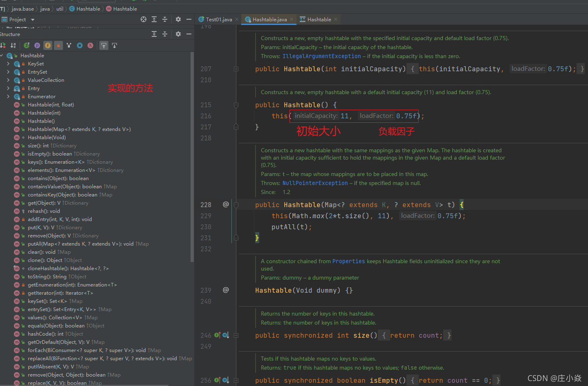Toggle Show Non-Public lock icon
The image size is (588, 386).
pos(58,45)
